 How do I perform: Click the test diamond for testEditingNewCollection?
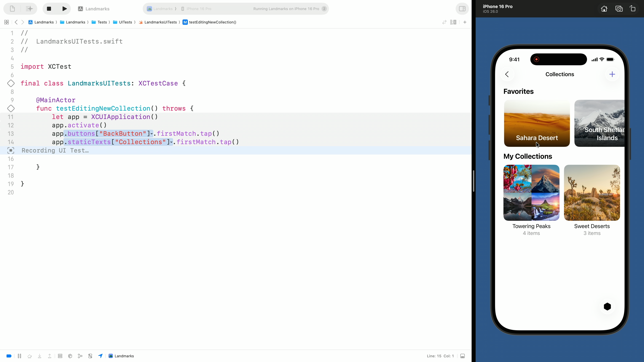pyautogui.click(x=11, y=108)
